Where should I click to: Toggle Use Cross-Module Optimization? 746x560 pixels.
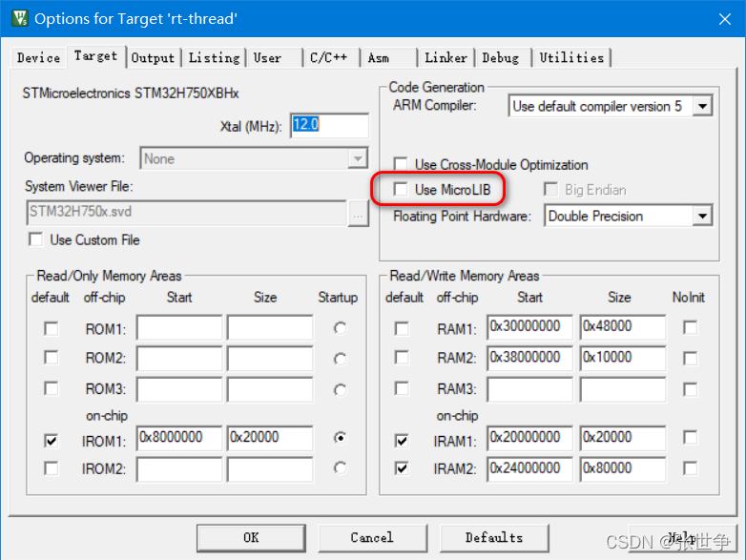click(401, 164)
